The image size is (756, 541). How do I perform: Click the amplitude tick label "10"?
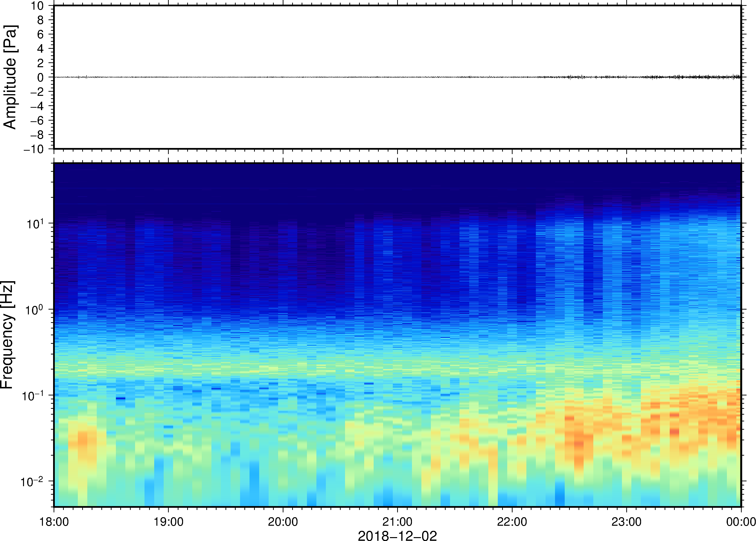(37, 6)
